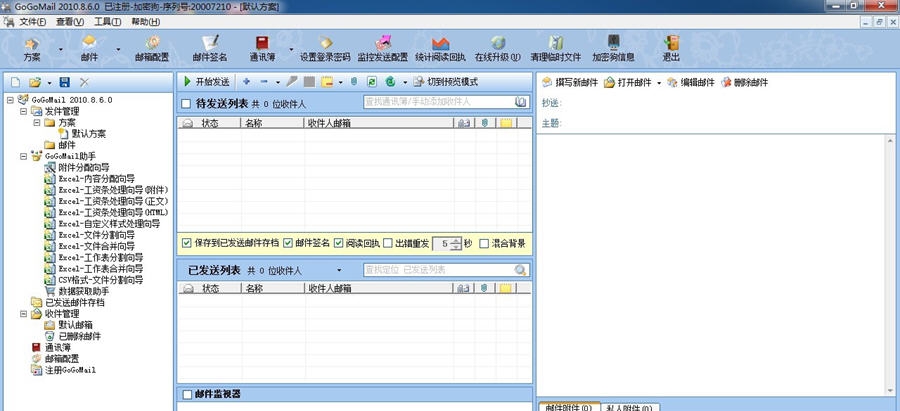Click the address book icon in recipient search
Image resolution: width=900 pixels, height=411 pixels.
click(x=521, y=102)
